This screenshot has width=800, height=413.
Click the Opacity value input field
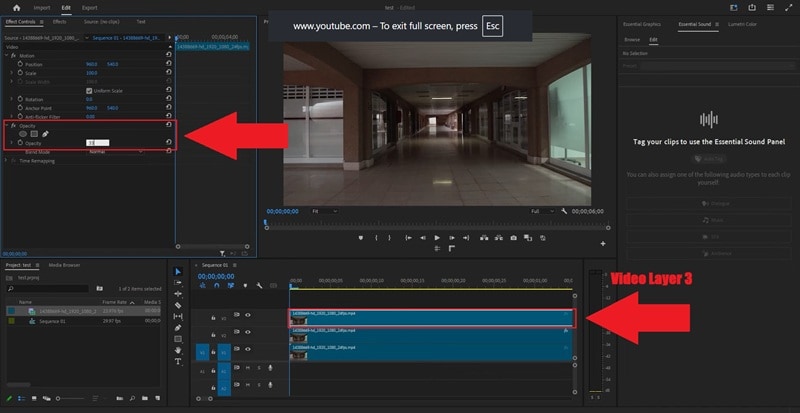point(97,143)
